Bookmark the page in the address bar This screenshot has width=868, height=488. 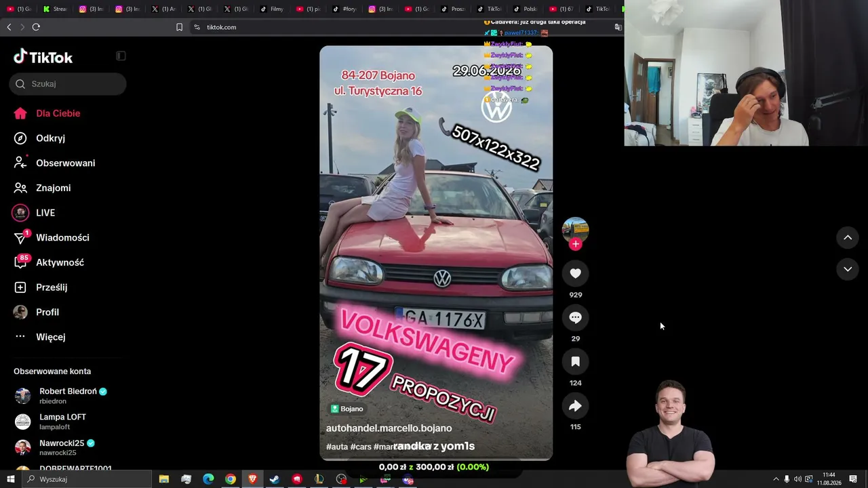pyautogui.click(x=179, y=27)
